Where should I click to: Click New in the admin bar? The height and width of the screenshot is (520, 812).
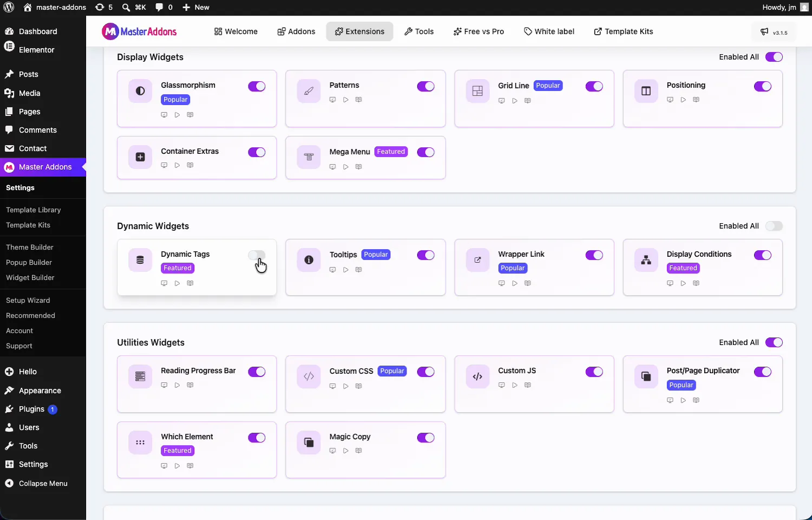[x=195, y=7]
